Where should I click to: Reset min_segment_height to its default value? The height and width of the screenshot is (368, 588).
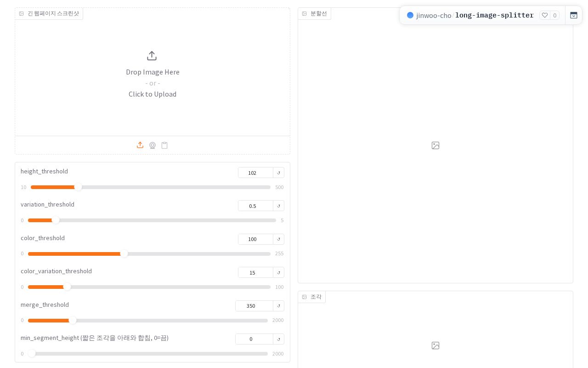coord(278,339)
